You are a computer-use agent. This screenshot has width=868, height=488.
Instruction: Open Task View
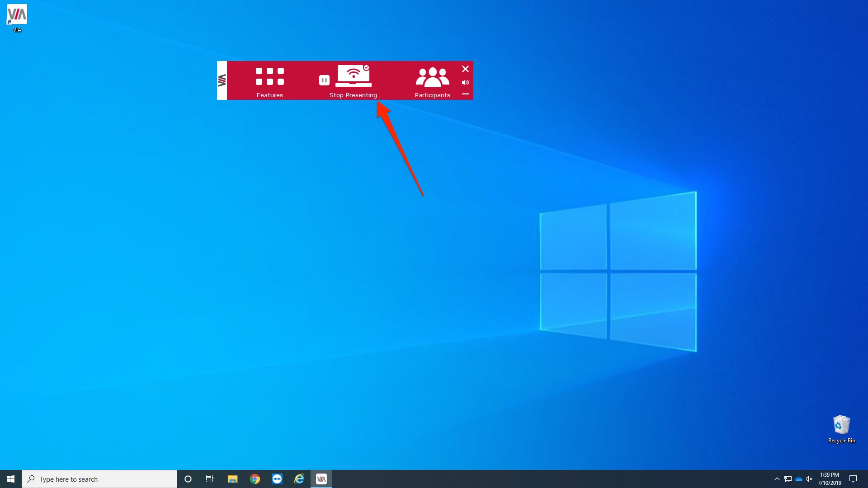(210, 479)
